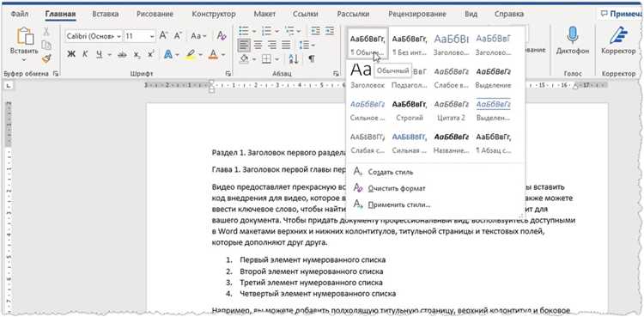
Task: Toggle subscript x₂ formatting
Action: [137, 54]
